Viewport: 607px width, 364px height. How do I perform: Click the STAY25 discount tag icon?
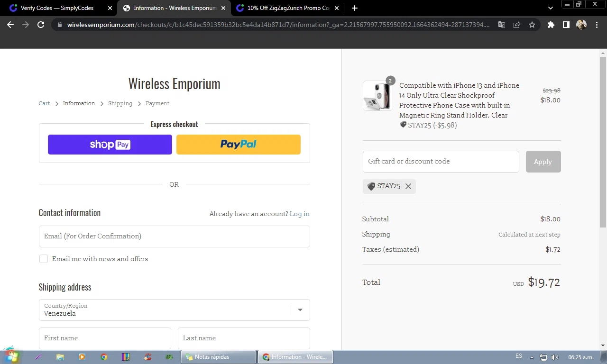(x=371, y=186)
